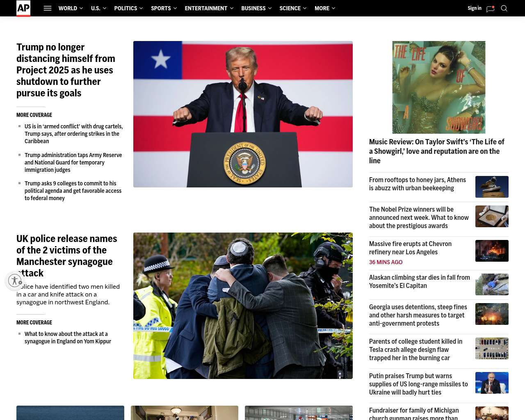Open the SPORTS section menu
The width and height of the screenshot is (525, 420).
161,8
